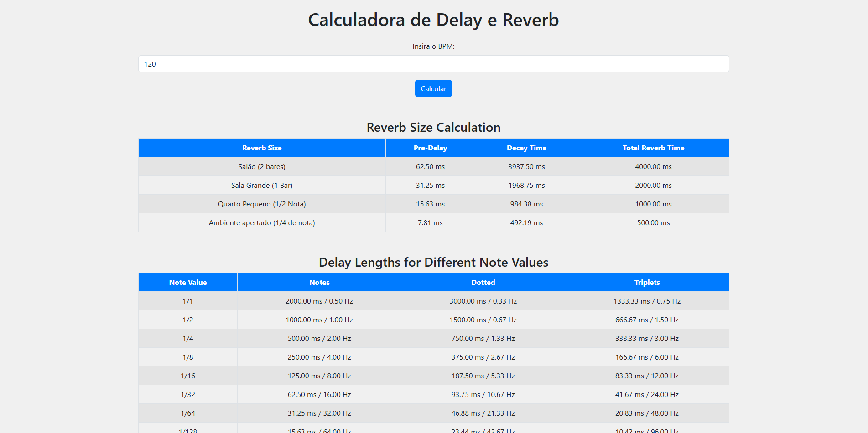Click the Reverb Size column header
The height and width of the screenshot is (433, 868).
(x=262, y=148)
